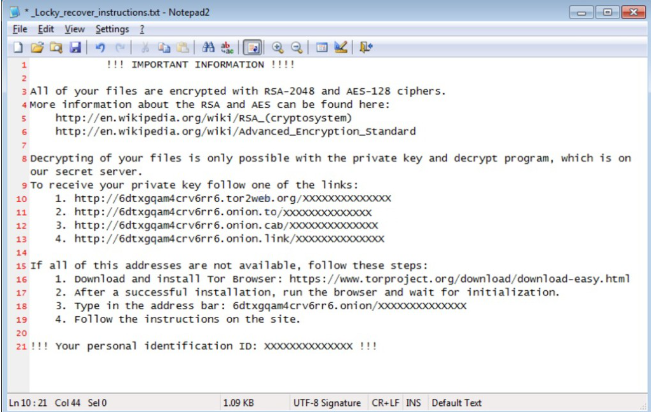The image size is (651, 413).
Task: Click line number 14 in the margin
Action: [x=21, y=252]
